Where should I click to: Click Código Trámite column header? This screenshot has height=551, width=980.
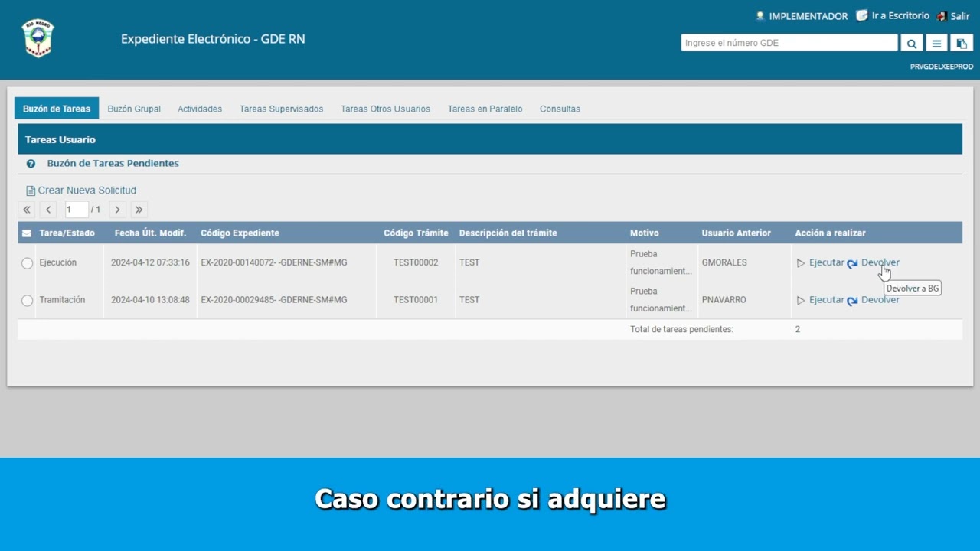(x=416, y=233)
